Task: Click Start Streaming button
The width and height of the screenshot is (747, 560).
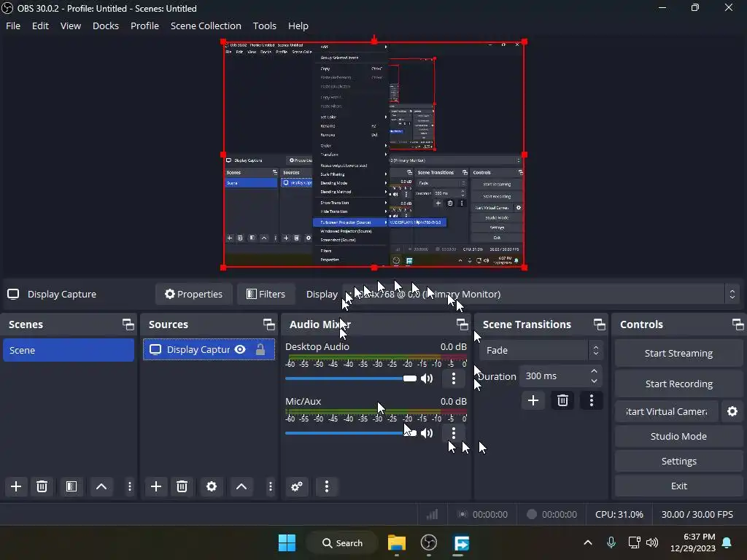Action: tap(678, 353)
